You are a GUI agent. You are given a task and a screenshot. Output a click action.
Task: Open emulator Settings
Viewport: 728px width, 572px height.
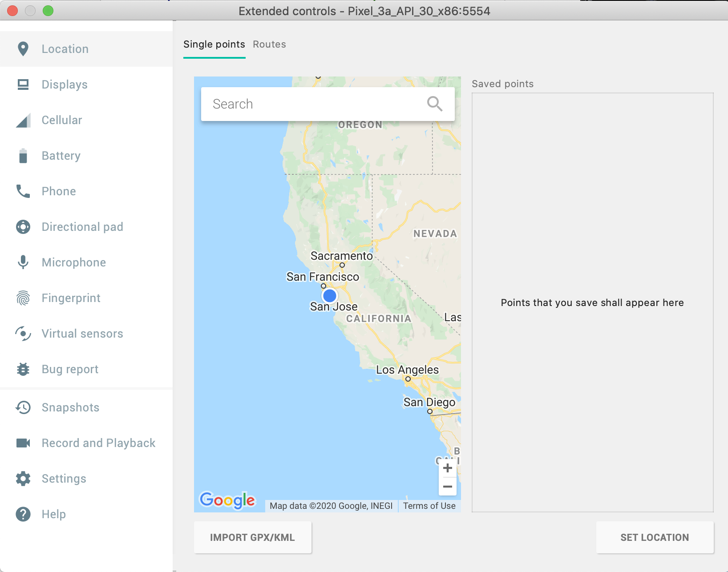(x=64, y=479)
